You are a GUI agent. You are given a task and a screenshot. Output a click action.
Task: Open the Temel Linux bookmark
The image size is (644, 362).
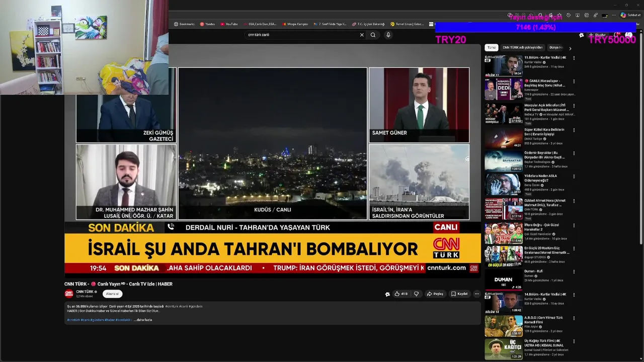click(407, 24)
